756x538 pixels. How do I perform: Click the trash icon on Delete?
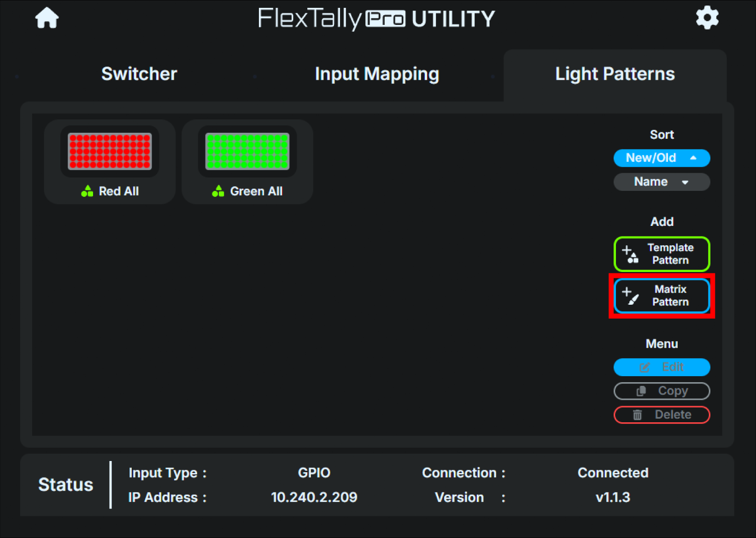click(x=638, y=415)
